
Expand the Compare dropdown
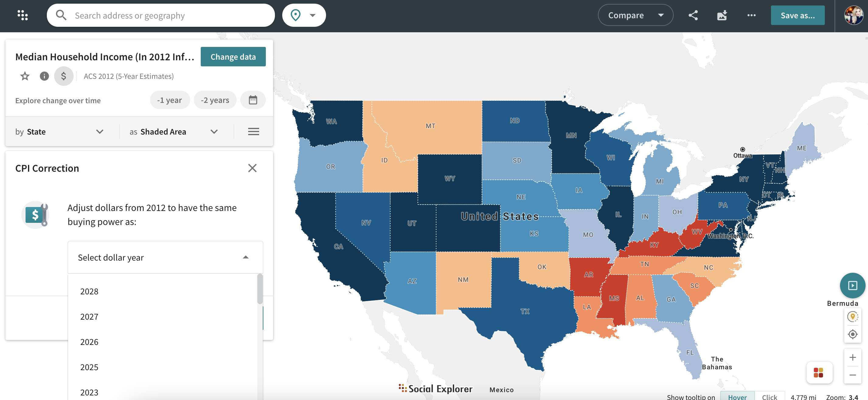coord(636,15)
